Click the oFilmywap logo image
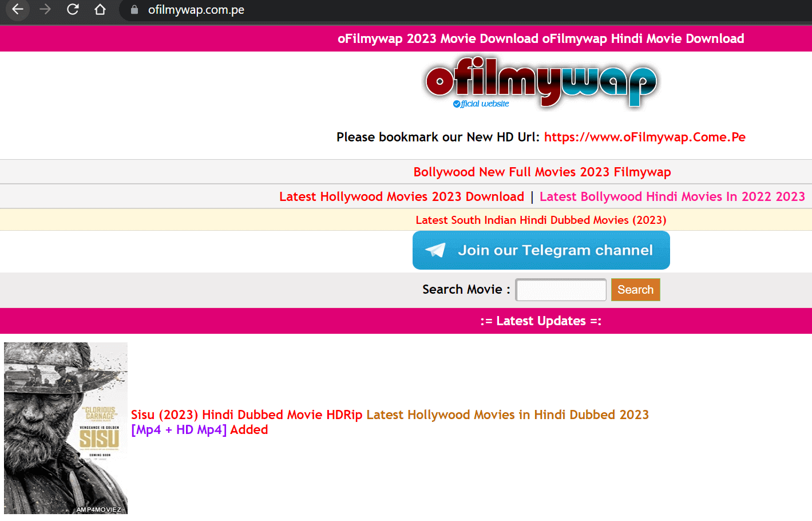812x521 pixels. 541,82
